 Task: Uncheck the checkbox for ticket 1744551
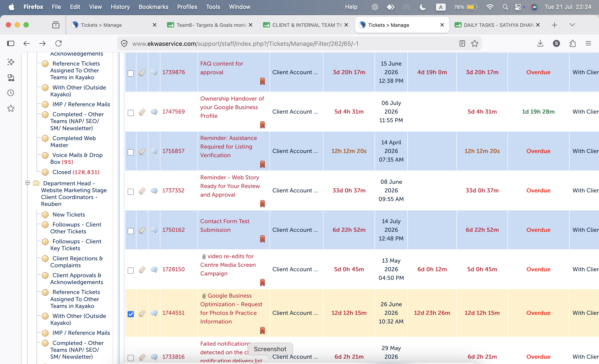point(131,314)
